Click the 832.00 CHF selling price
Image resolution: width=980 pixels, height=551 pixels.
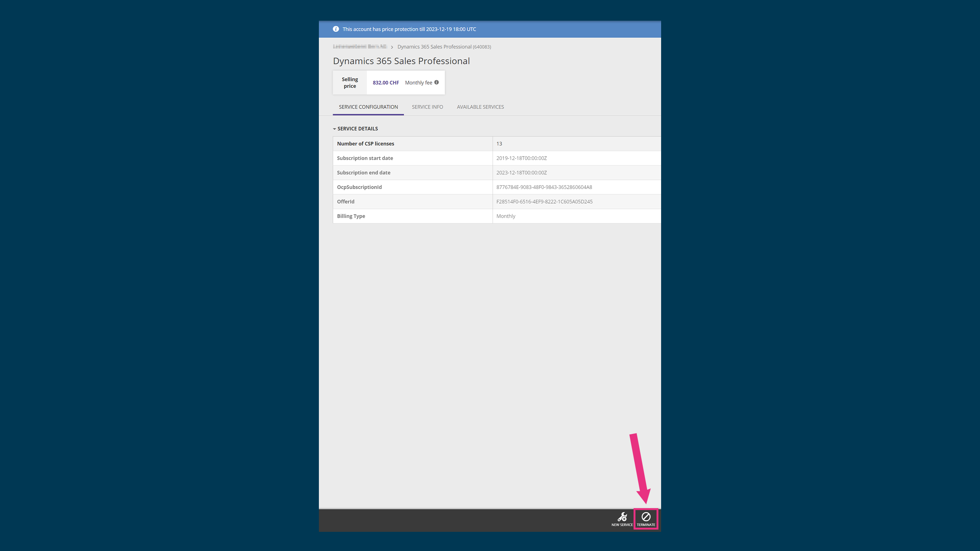pos(385,83)
